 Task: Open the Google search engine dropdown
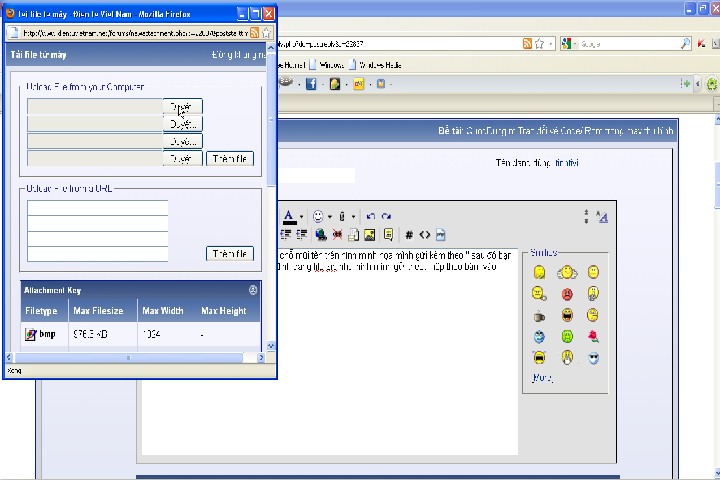[x=575, y=44]
